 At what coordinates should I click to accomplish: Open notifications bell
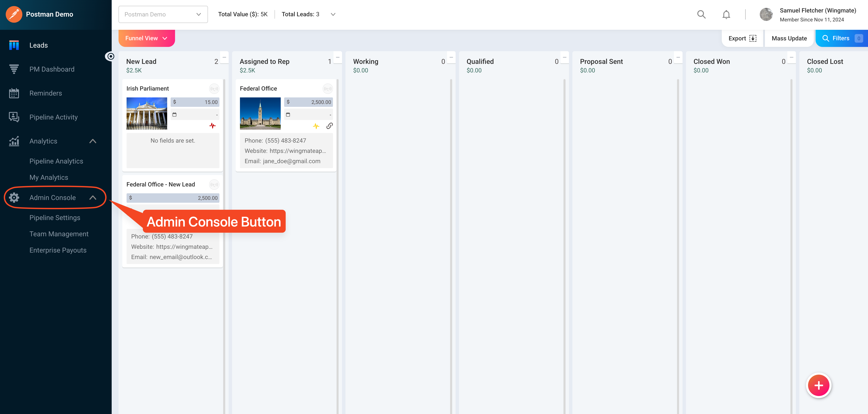726,15
